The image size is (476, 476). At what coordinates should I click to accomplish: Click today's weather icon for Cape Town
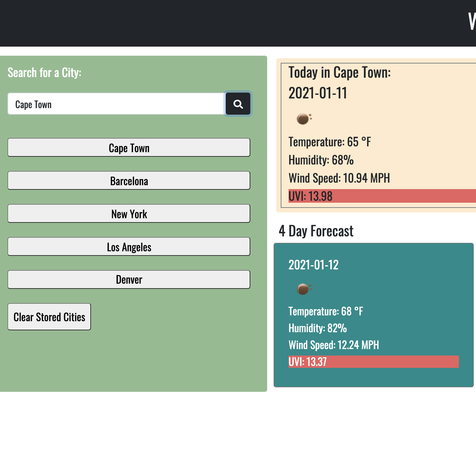tap(304, 119)
